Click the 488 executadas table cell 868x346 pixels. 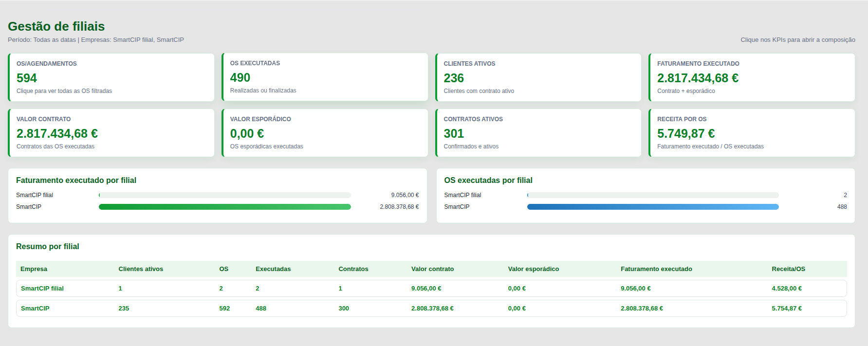point(261,309)
